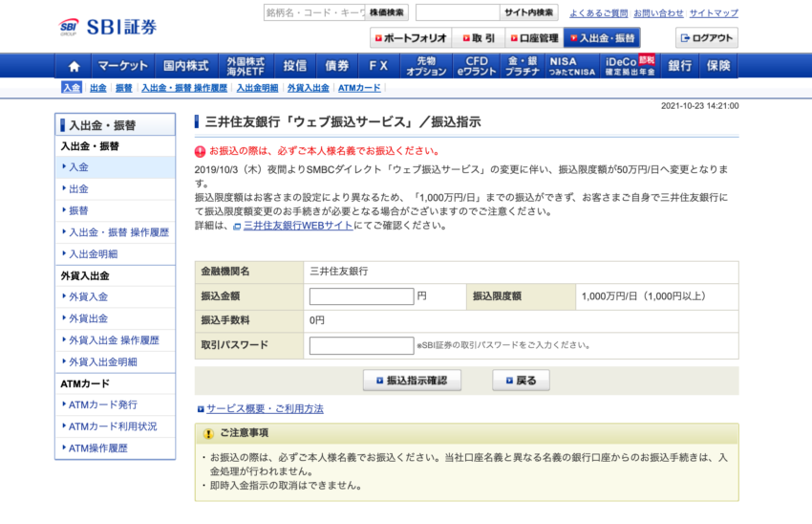Click 出金 in the left sidebar
This screenshot has height=524, width=812.
coord(115,189)
